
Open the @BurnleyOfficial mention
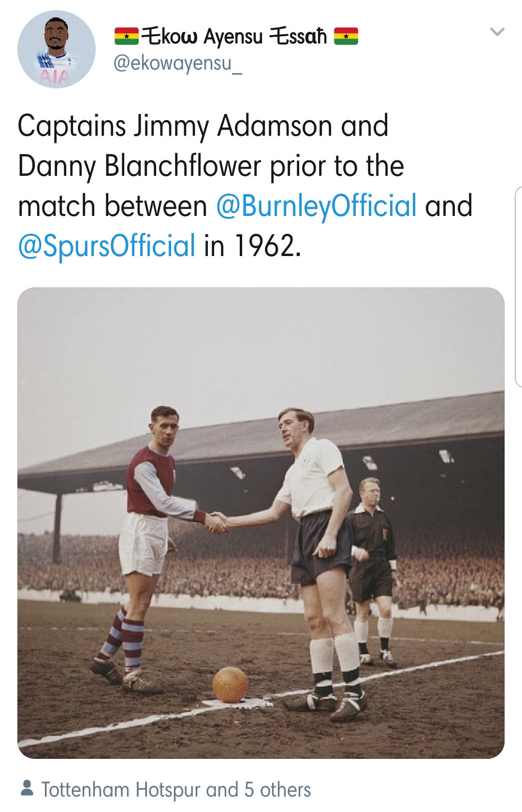(316, 205)
